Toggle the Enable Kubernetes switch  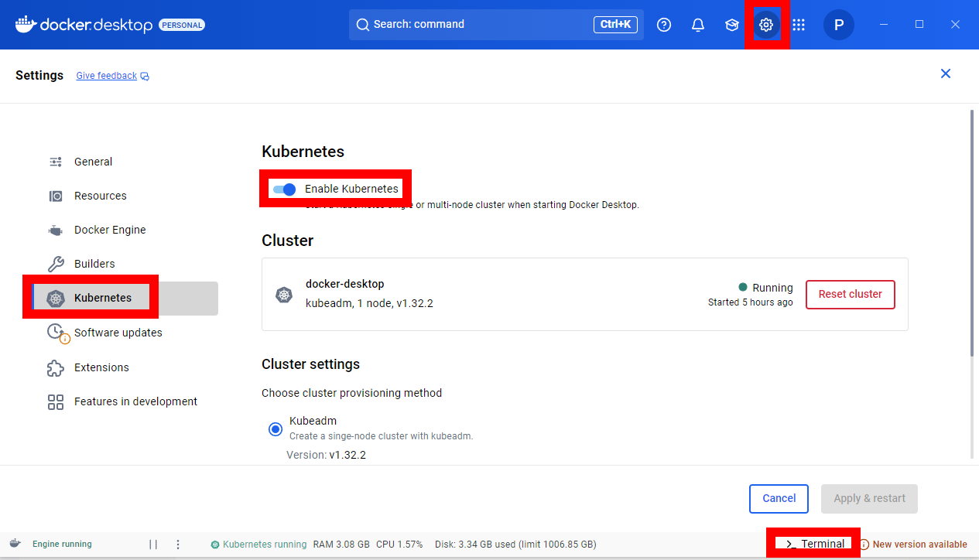(285, 190)
